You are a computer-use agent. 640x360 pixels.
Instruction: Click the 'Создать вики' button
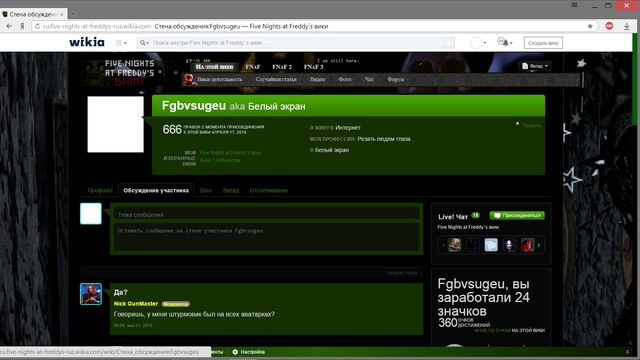543,42
